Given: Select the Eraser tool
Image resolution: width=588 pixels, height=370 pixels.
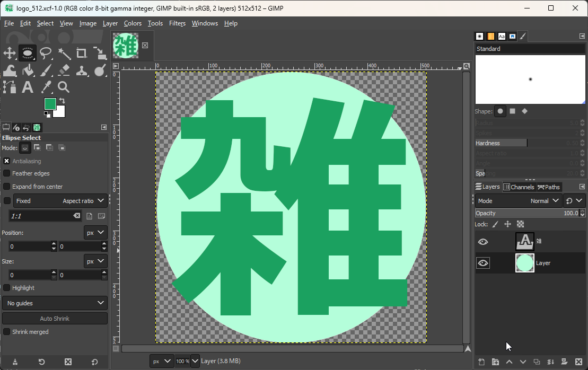Looking at the screenshot, I should 64,71.
